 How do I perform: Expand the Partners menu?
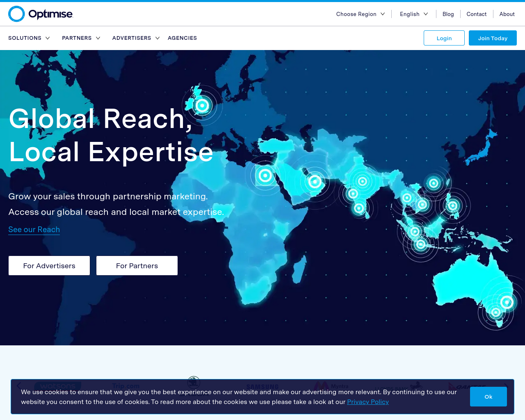click(81, 38)
